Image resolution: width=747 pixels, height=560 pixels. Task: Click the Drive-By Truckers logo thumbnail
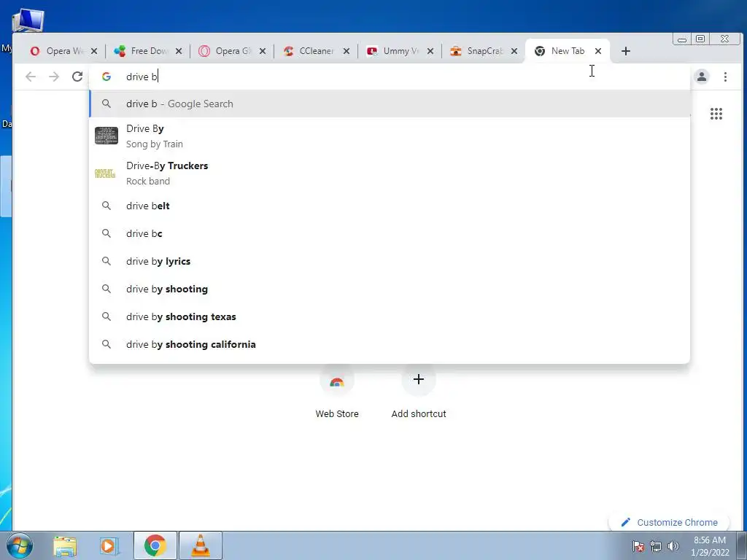tap(105, 174)
